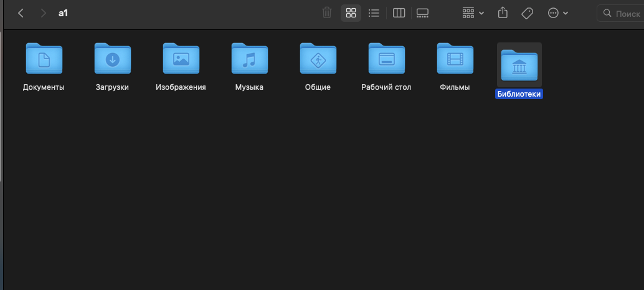
Task: Open the group-by options dropdown
Action: tap(473, 13)
